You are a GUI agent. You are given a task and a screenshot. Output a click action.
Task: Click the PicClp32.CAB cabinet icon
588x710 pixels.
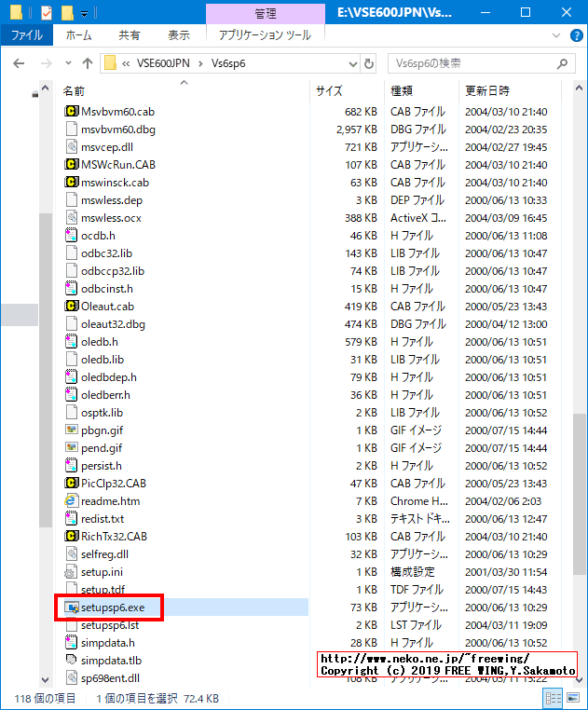[71, 484]
